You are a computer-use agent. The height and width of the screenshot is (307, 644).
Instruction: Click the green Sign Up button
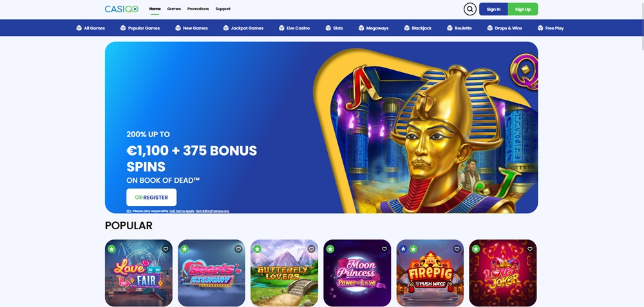[x=523, y=9]
